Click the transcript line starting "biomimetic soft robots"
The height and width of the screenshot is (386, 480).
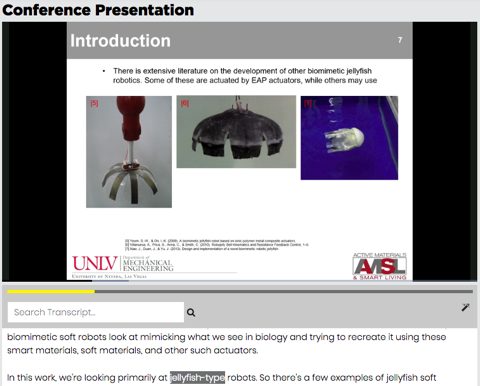click(x=227, y=337)
